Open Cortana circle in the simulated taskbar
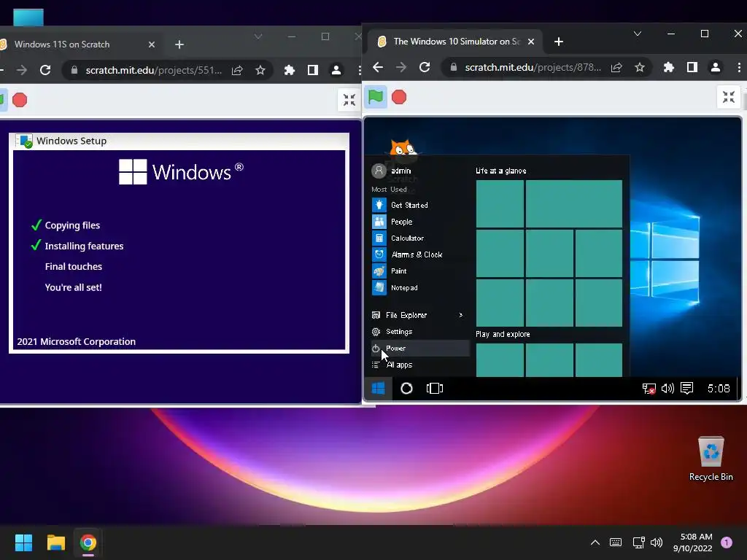Viewport: 747px width, 560px height. point(406,389)
